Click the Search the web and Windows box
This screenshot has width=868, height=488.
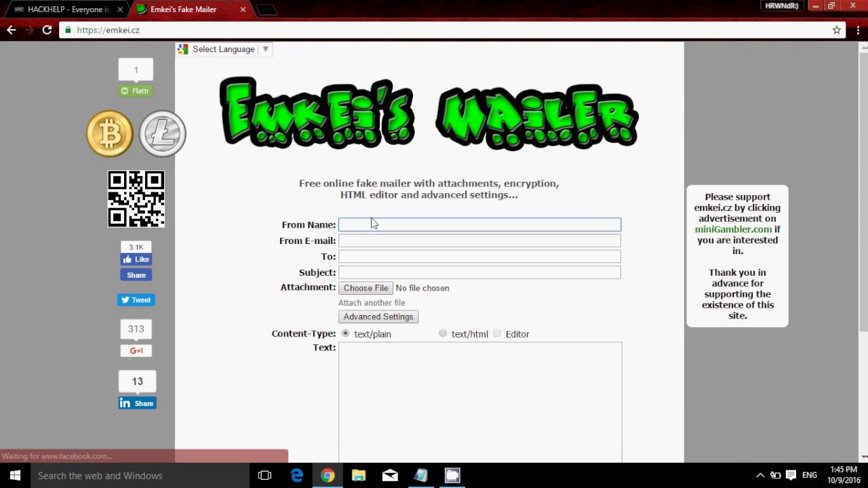(x=139, y=475)
